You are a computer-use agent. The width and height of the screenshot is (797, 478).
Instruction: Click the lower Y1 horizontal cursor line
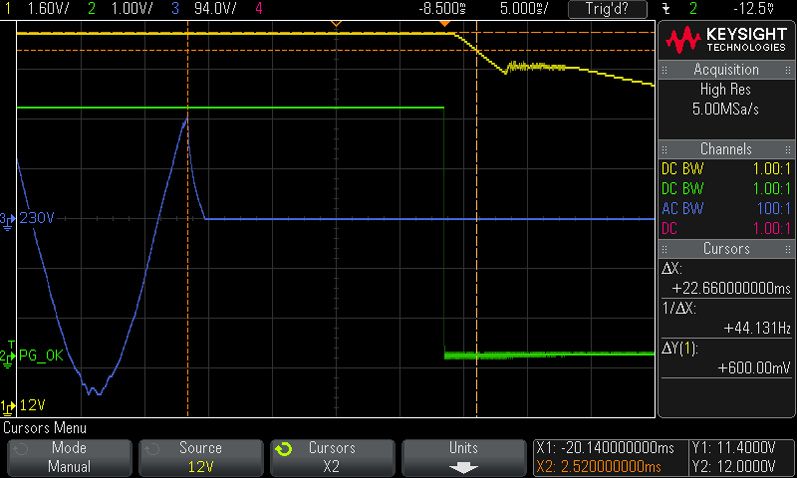(x=335, y=50)
